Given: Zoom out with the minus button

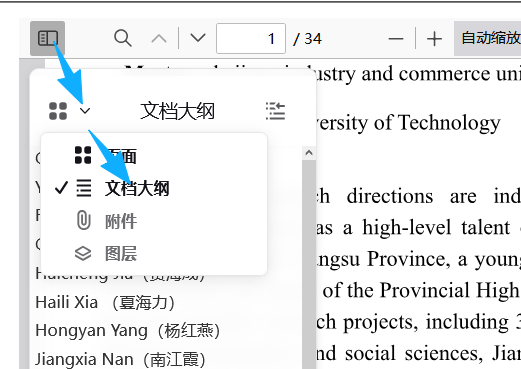Looking at the screenshot, I should [x=396, y=39].
